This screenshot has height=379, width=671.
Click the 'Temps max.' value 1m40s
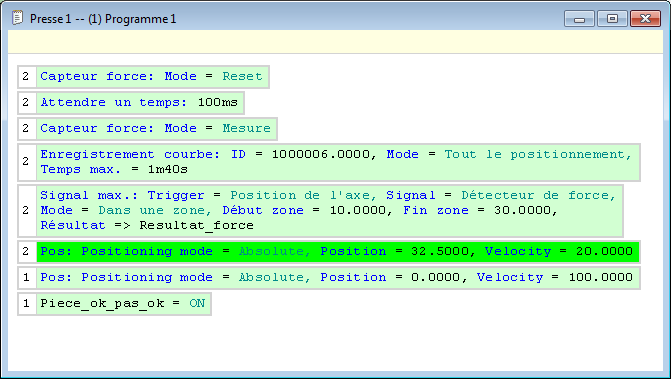[x=168, y=169]
